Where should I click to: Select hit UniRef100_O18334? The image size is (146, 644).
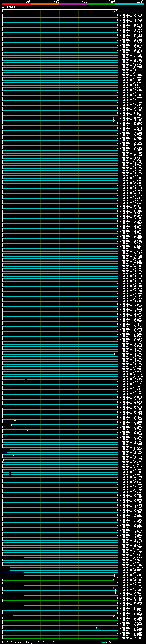click(x=131, y=256)
